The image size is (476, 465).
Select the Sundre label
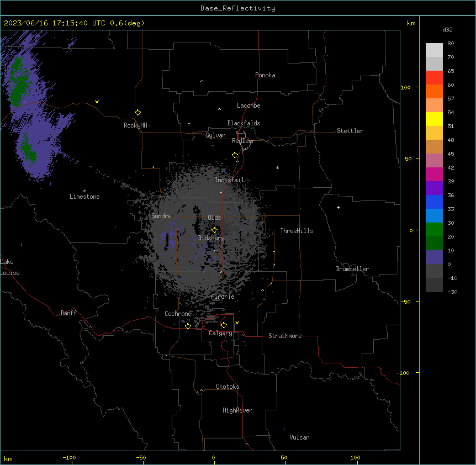(x=161, y=216)
